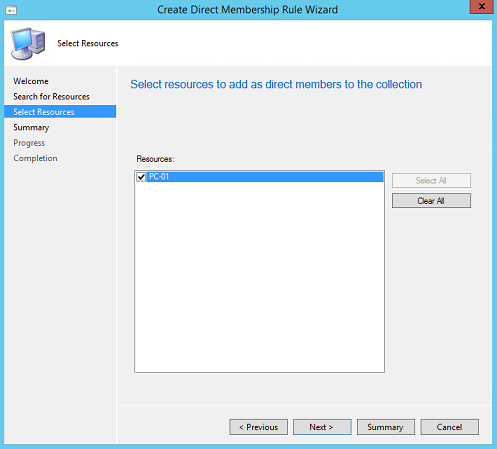Go to Search for Resources step

coord(51,96)
